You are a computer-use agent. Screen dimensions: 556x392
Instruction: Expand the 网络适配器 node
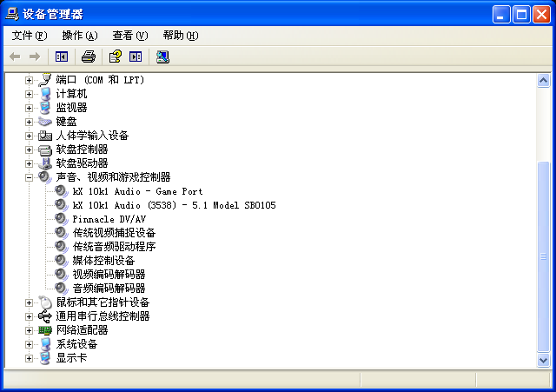pos(29,330)
